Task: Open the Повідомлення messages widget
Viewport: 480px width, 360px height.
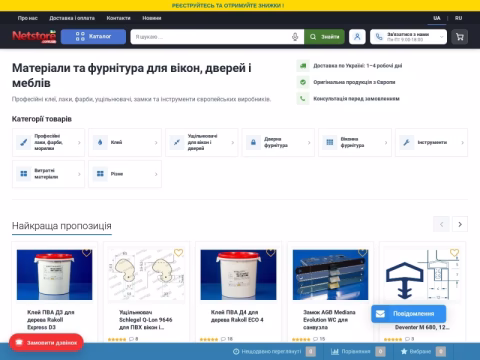Action: click(409, 314)
